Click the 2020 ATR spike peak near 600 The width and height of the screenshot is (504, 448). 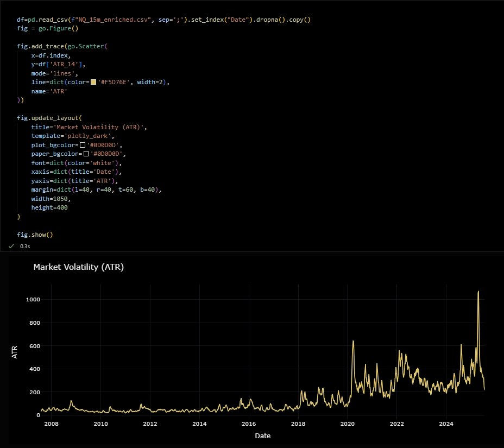(x=353, y=342)
